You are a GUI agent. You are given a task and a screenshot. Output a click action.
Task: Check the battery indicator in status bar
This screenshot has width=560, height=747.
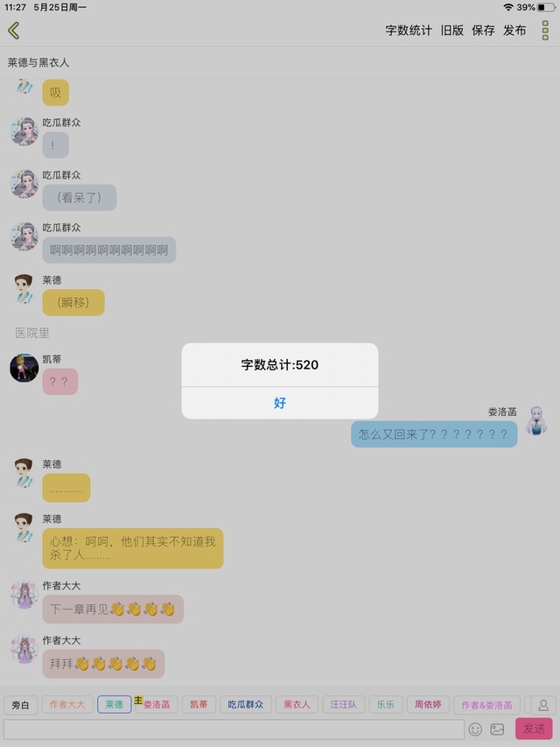tap(546, 7)
